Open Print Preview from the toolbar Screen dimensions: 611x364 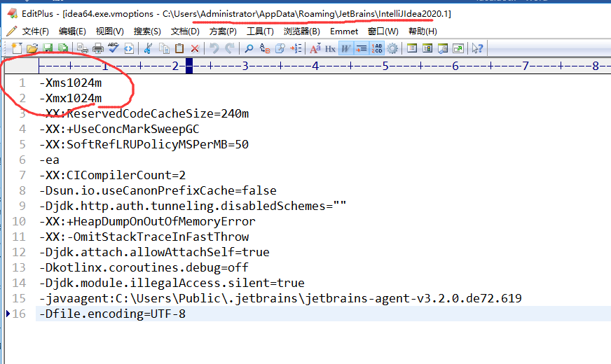tap(82, 48)
